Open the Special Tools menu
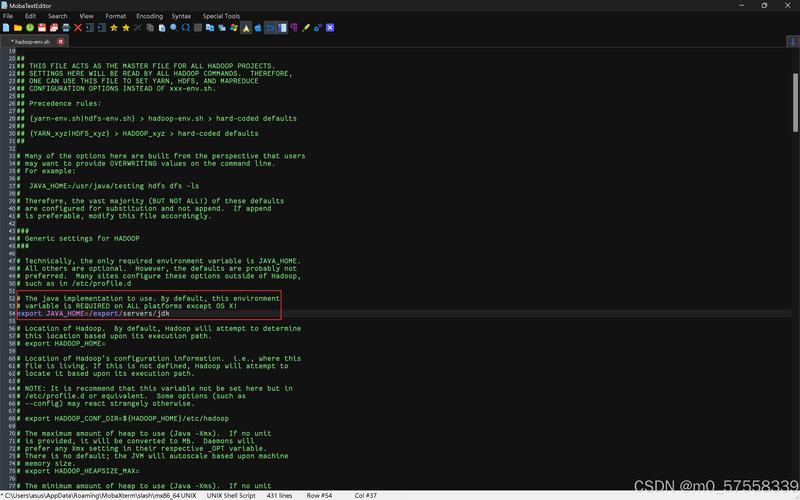 (x=221, y=16)
